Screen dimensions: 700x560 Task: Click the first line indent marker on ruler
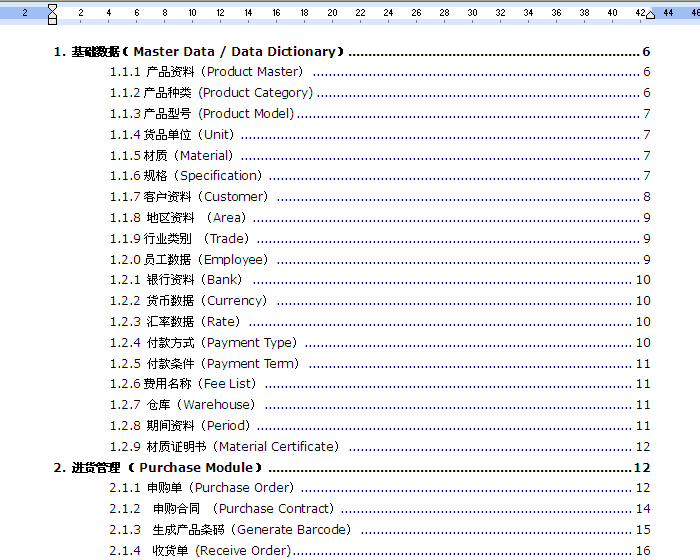click(52, 8)
